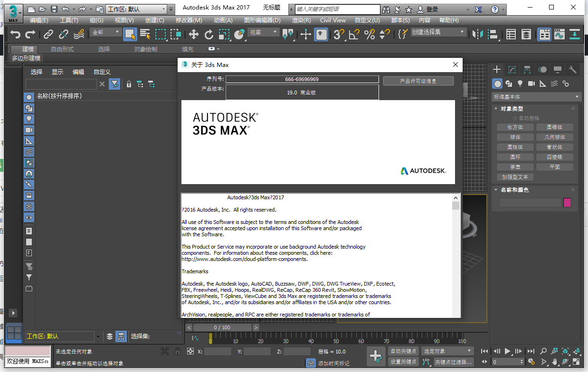Open the 创建选择集 dropdown
Screen dimensions: 588x372
438,32
